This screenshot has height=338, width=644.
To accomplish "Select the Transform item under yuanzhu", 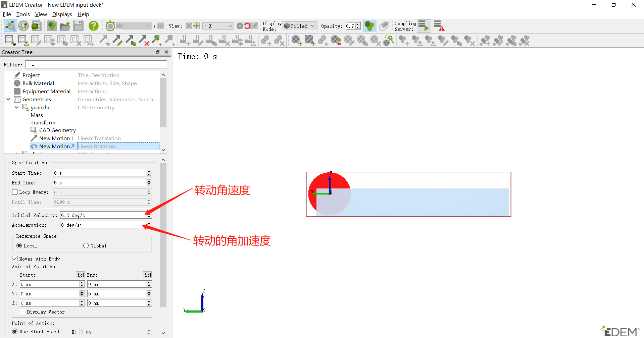I will (43, 122).
